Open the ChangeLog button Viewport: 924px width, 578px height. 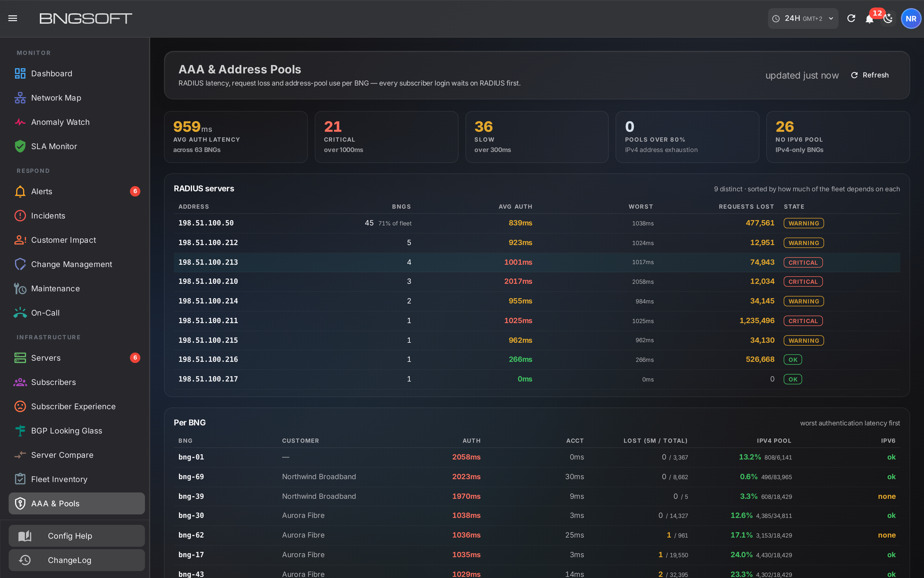pos(76,560)
